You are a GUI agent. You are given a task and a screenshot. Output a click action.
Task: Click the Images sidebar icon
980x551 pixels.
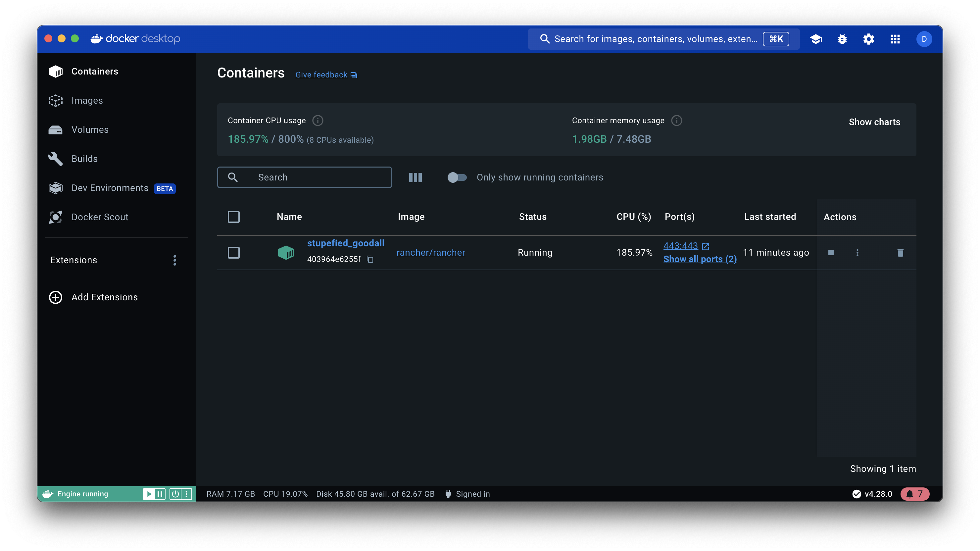coord(56,100)
